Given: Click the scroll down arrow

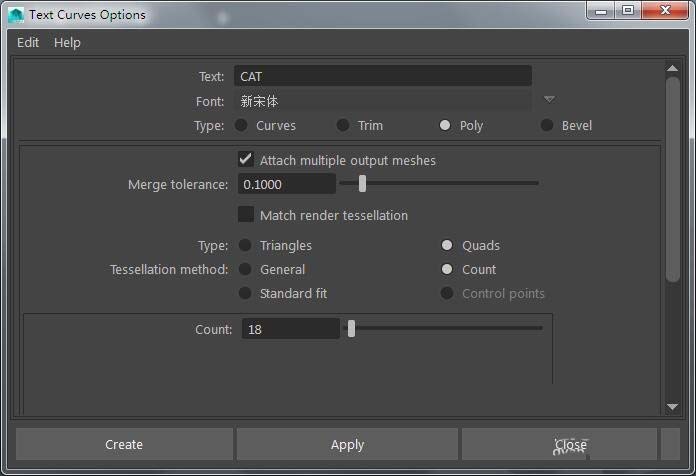Looking at the screenshot, I should click(x=672, y=407).
